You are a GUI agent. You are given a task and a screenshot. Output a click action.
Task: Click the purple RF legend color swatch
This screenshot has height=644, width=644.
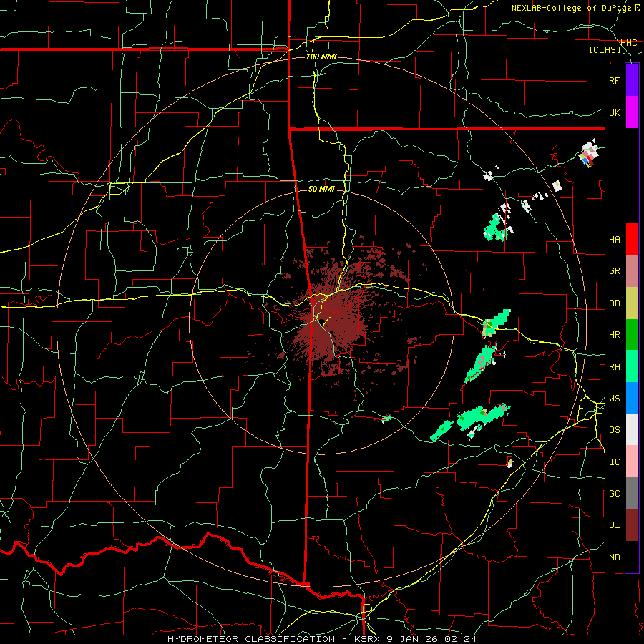[x=632, y=80]
